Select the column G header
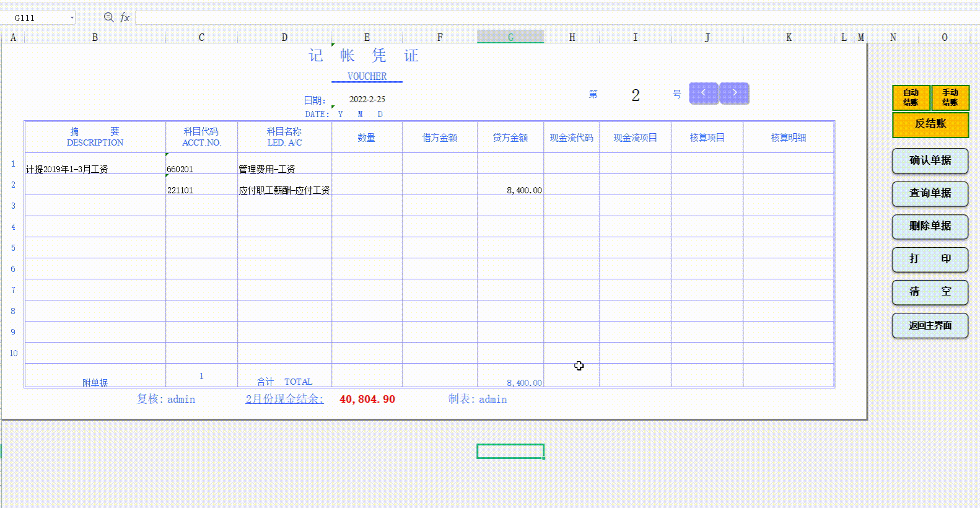The width and height of the screenshot is (980, 508). pyautogui.click(x=510, y=37)
